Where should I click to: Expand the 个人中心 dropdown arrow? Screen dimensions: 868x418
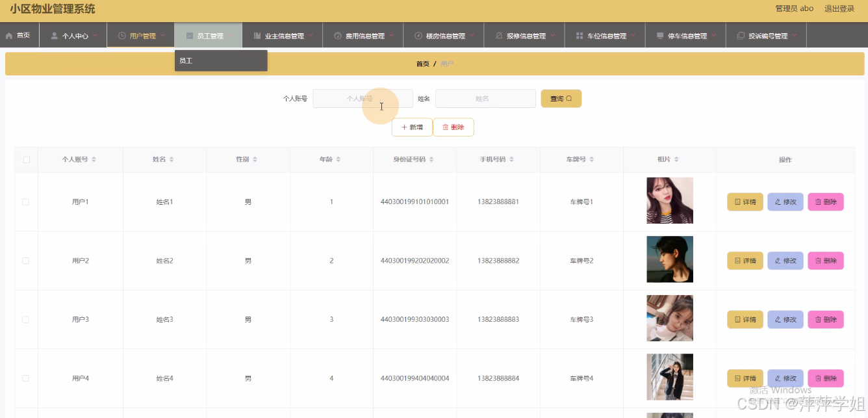pos(95,36)
